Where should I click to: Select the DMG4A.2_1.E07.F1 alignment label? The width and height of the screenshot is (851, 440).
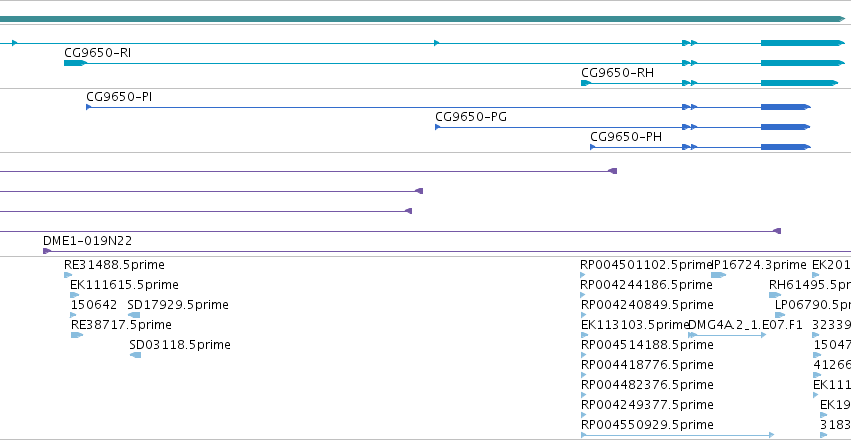pyautogui.click(x=745, y=325)
